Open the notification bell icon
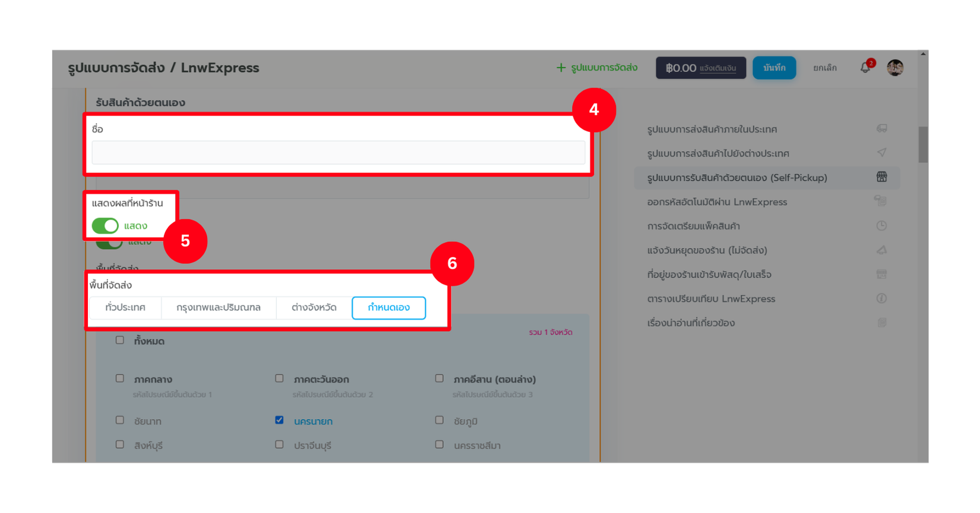The image size is (980, 513). tap(865, 68)
